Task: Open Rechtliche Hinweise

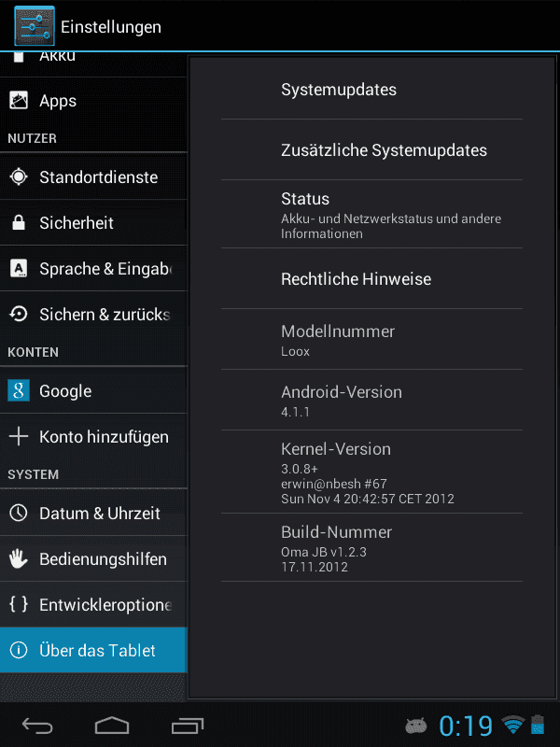Action: (x=371, y=278)
